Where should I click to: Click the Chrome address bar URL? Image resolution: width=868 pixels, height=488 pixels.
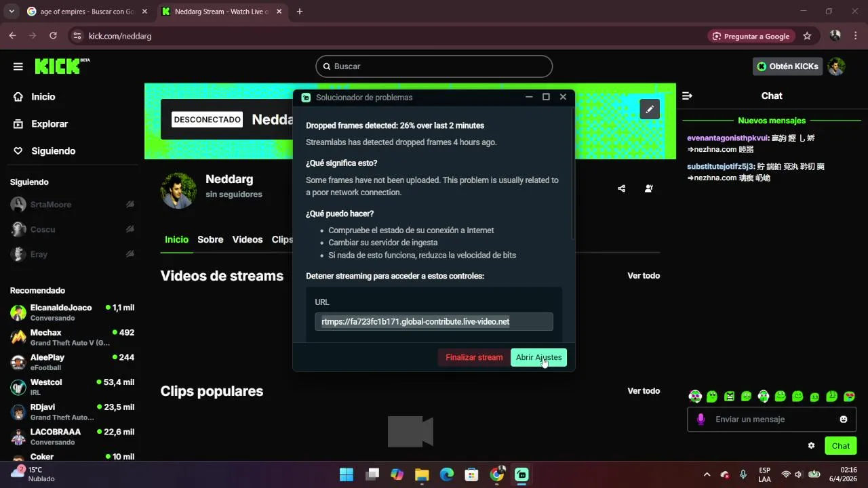click(x=120, y=36)
